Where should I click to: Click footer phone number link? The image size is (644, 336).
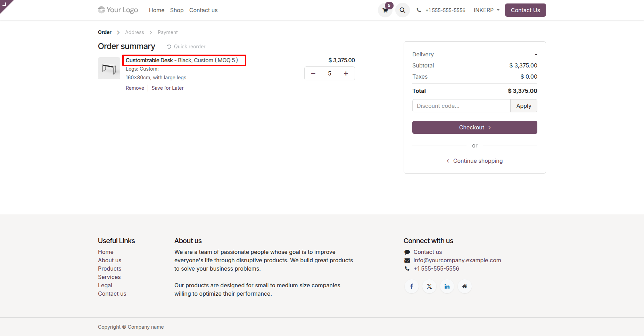coord(436,269)
